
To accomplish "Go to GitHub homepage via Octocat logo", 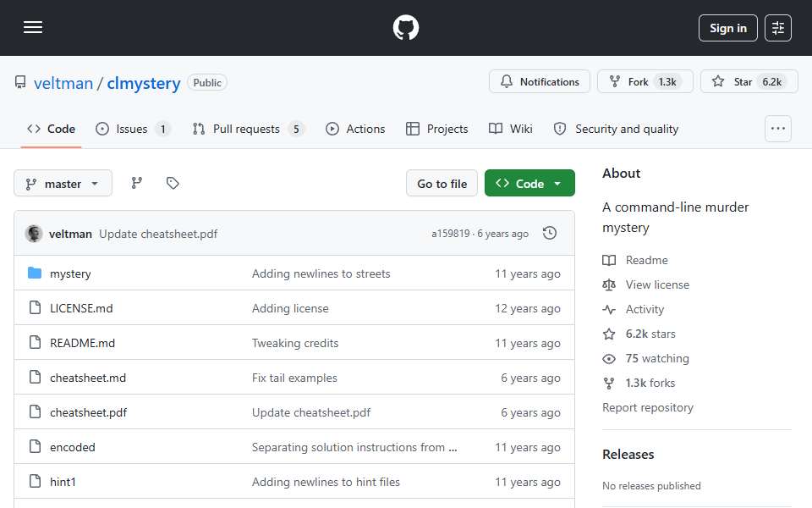I will (405, 27).
